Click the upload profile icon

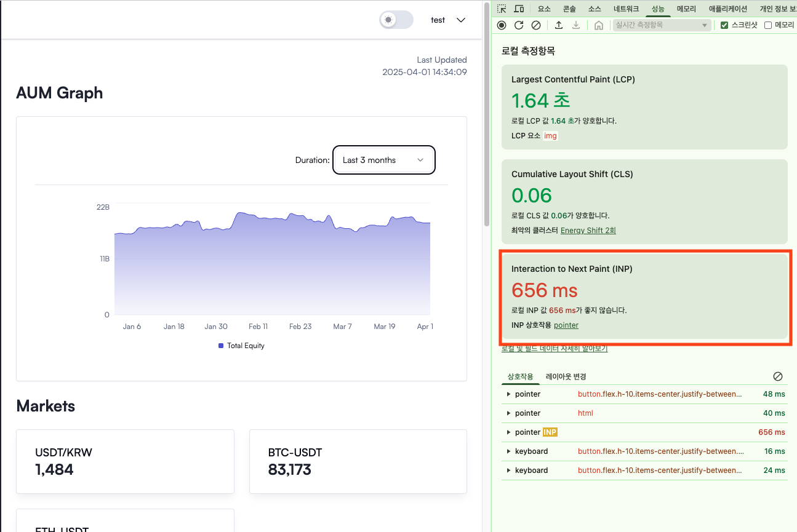click(559, 25)
